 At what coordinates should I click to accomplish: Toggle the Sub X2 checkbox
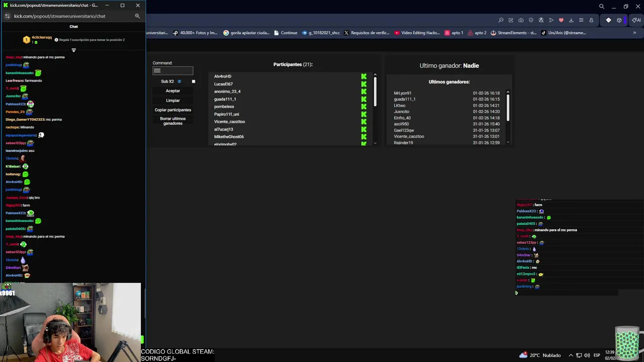tap(193, 81)
